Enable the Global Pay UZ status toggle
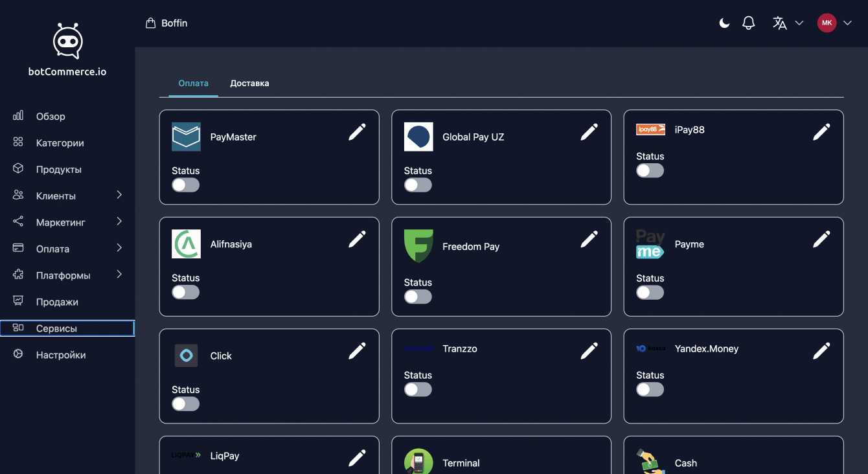 point(418,185)
